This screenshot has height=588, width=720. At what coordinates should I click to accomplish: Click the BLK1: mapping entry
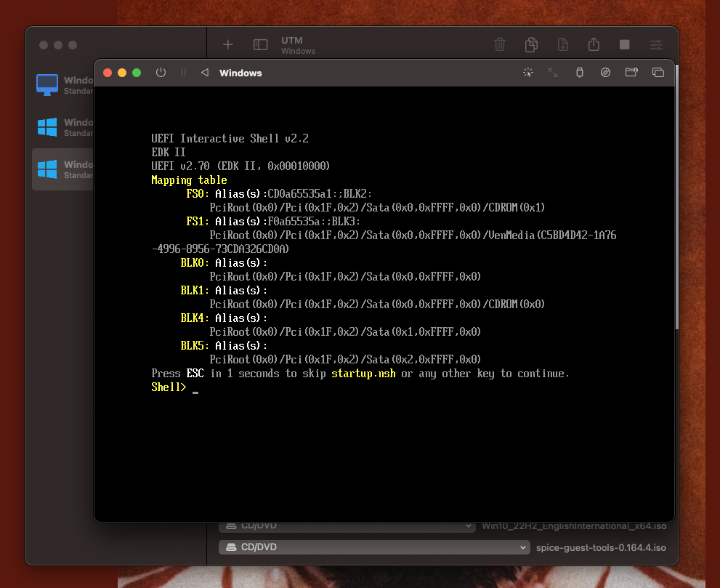pos(195,290)
